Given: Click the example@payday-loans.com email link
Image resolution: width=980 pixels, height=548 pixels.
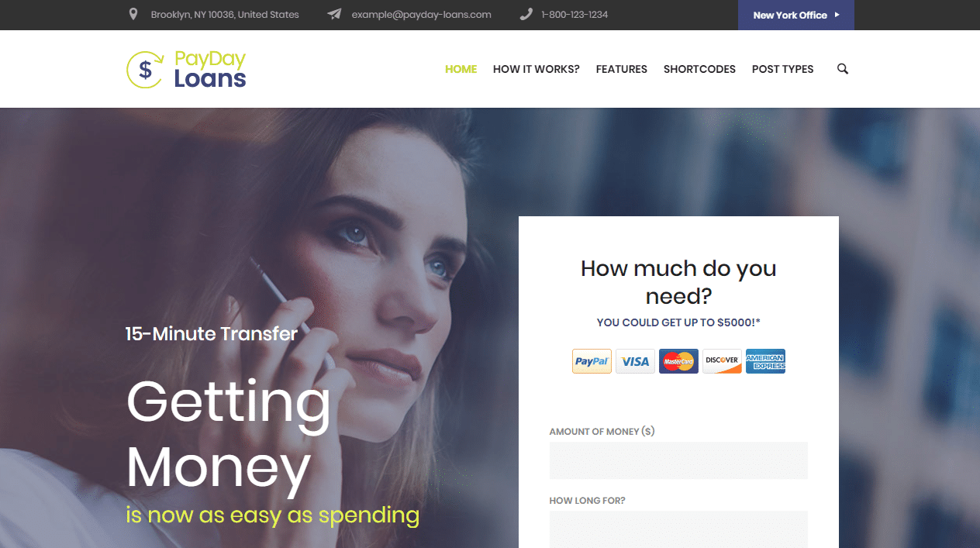Looking at the screenshot, I should pos(421,15).
